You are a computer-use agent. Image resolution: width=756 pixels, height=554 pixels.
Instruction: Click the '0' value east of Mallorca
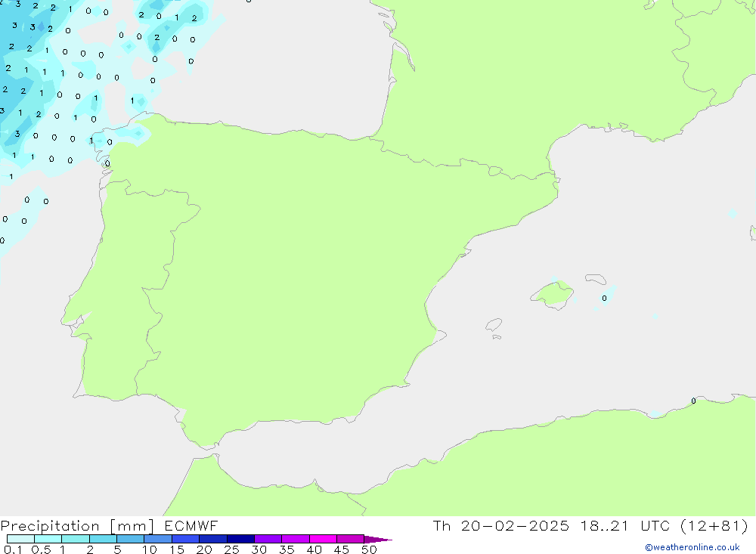tap(604, 298)
